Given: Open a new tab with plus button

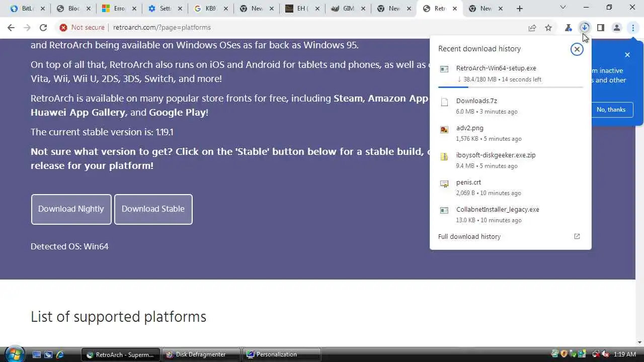Looking at the screenshot, I should point(520,9).
